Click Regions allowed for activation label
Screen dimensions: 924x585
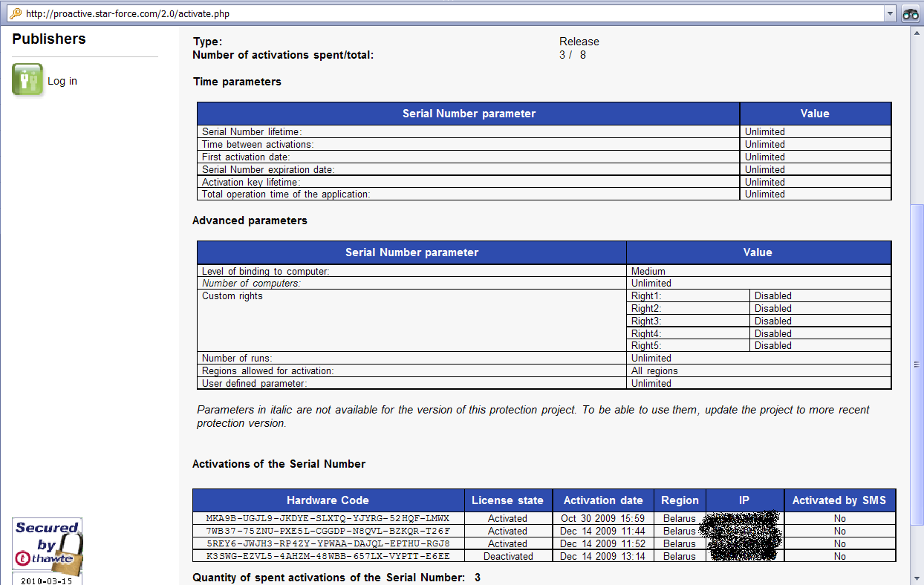coord(268,370)
